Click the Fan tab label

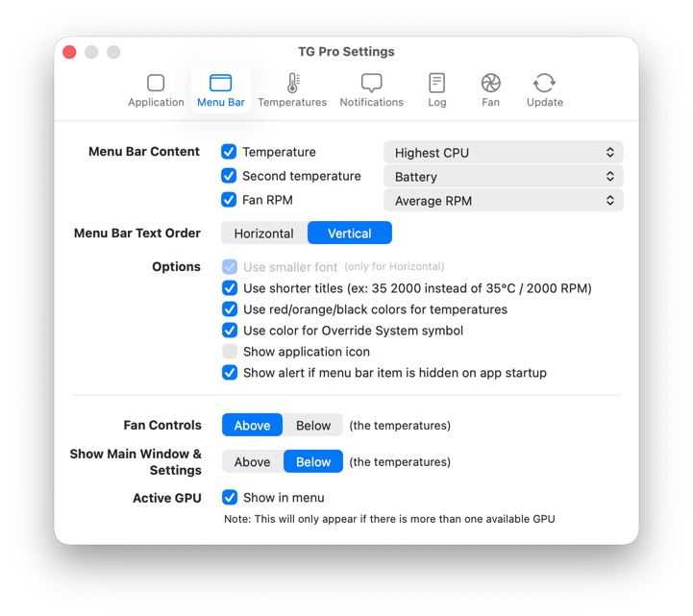(490, 102)
